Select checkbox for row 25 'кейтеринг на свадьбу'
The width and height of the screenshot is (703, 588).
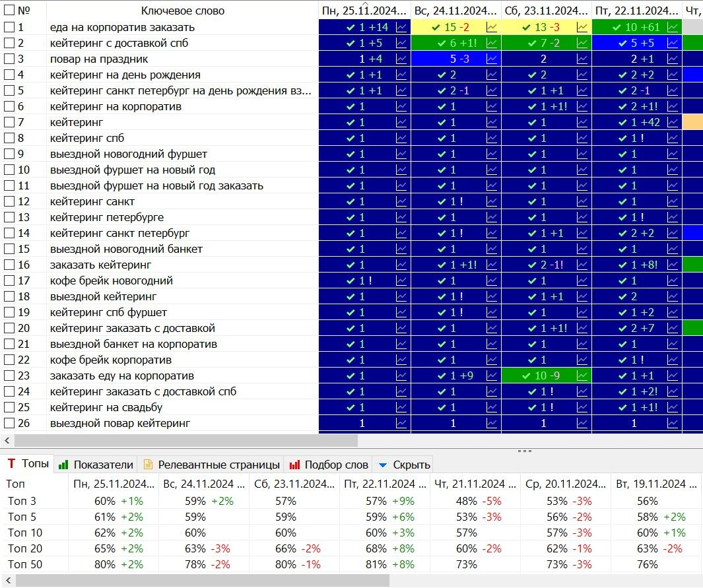9,407
